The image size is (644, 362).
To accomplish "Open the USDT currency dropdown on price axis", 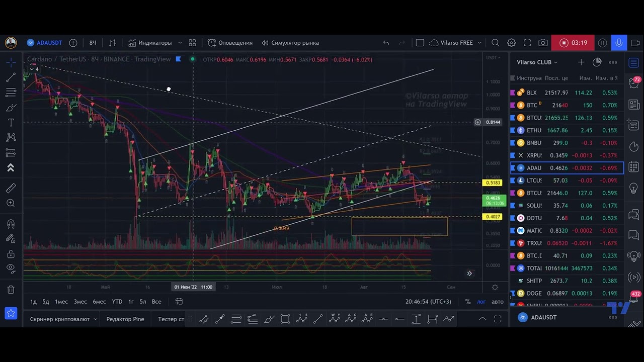I will [492, 58].
